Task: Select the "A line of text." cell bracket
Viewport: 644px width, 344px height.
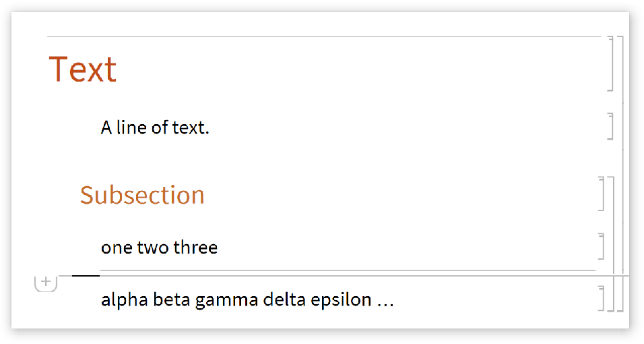Action: point(610,127)
